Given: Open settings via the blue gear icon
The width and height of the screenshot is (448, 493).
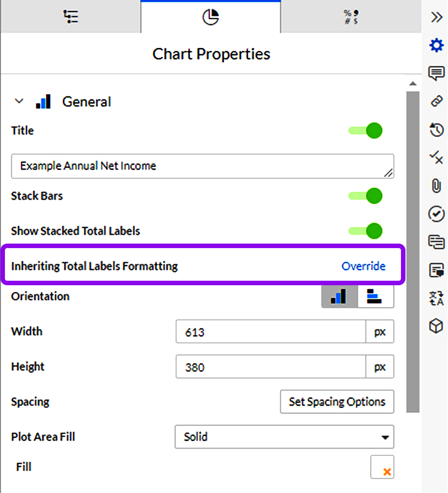Looking at the screenshot, I should (436, 45).
